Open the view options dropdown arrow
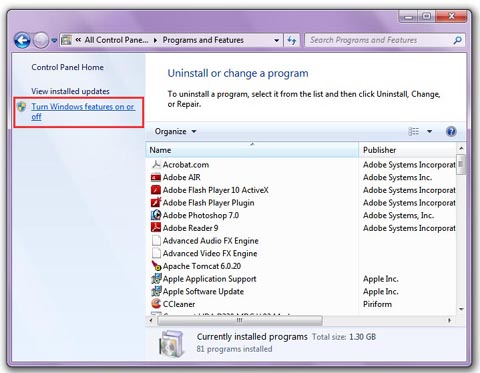The width and height of the screenshot is (480, 373). 429,131
